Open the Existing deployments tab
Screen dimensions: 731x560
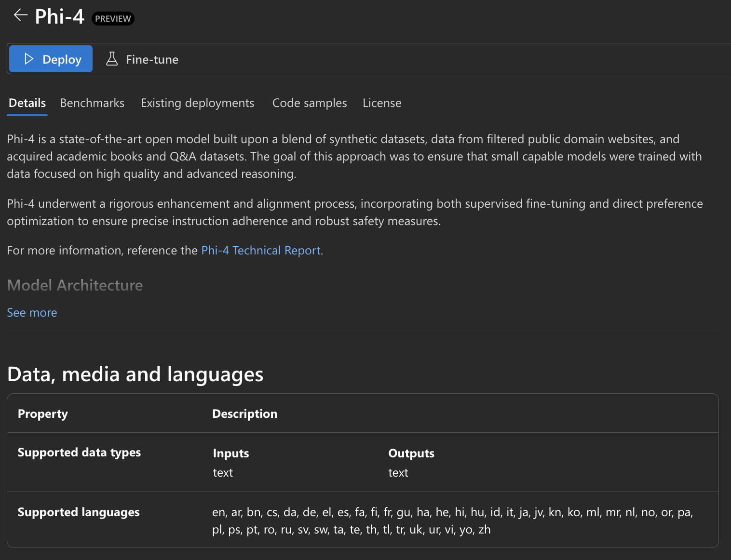(197, 103)
